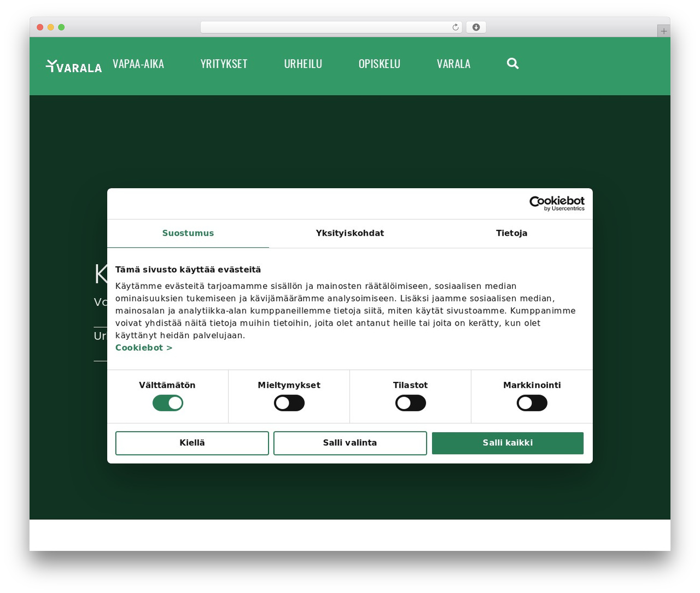Viewport: 700px width, 593px height.
Task: Select the Tietoja tab
Action: tap(512, 234)
